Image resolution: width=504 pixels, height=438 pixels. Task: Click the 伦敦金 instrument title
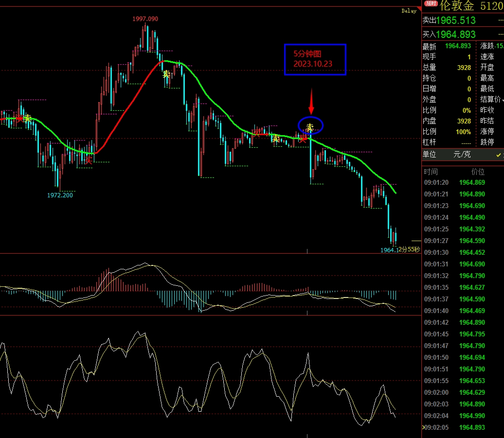[x=457, y=5]
